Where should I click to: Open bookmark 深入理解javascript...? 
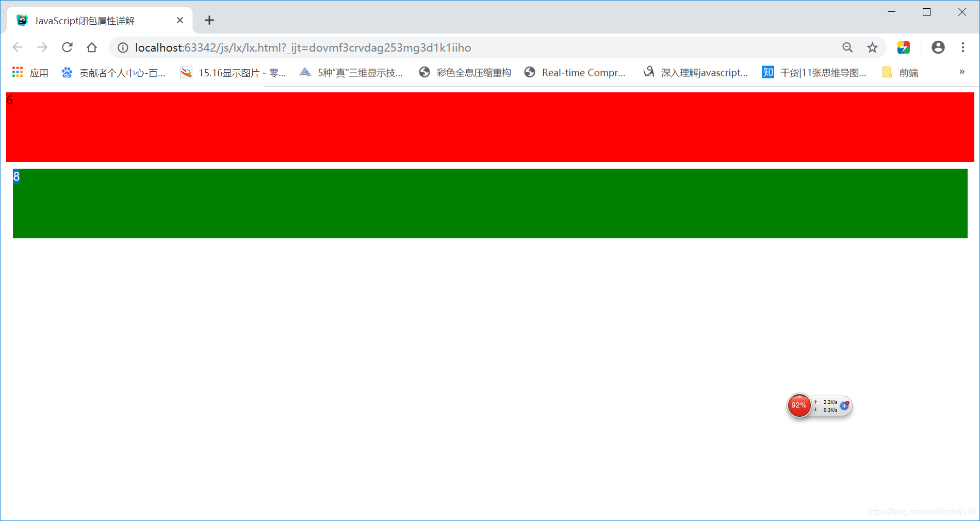695,73
